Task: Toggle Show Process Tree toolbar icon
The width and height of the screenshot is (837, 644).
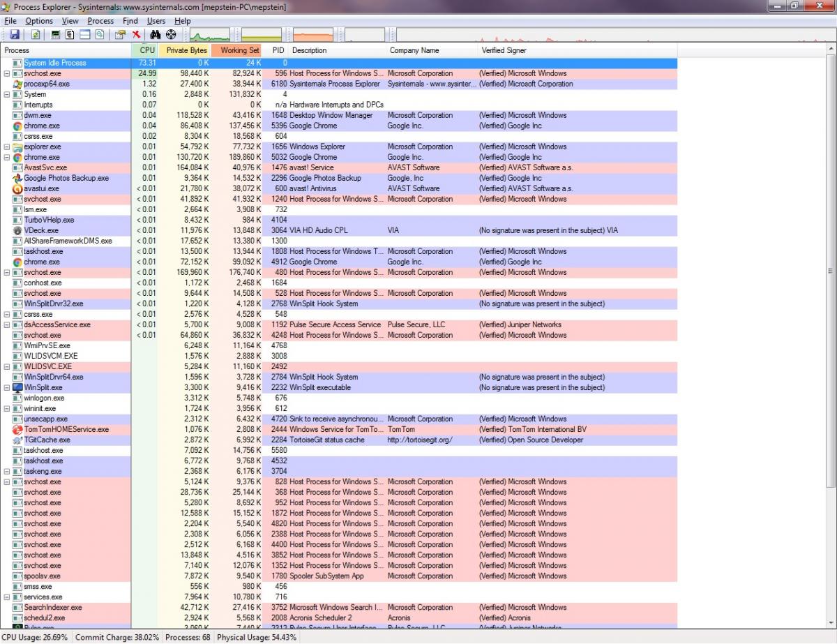Action: pos(70,34)
